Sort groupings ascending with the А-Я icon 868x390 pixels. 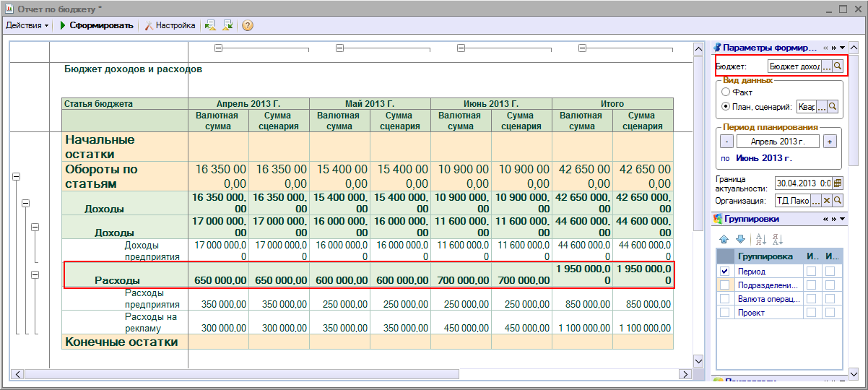tap(760, 240)
